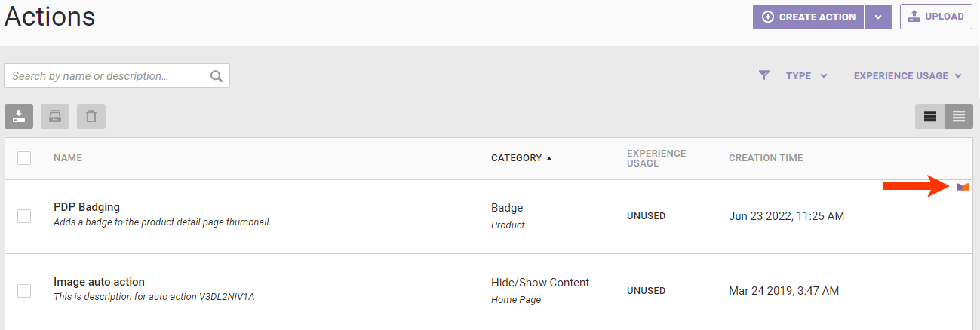Open the Create Action dropdown arrow
This screenshot has width=980, height=330.
point(878,17)
